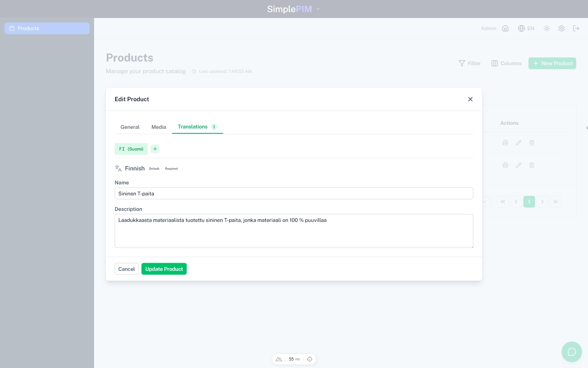Click the logout icon in header
This screenshot has height=368, width=588.
[x=576, y=28]
